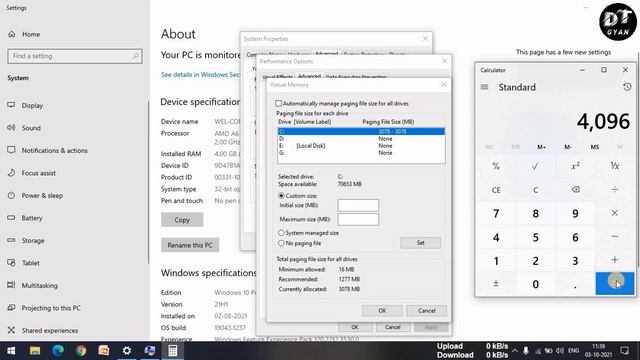
Task: Click the M+ memory add key
Action: click(x=542, y=147)
